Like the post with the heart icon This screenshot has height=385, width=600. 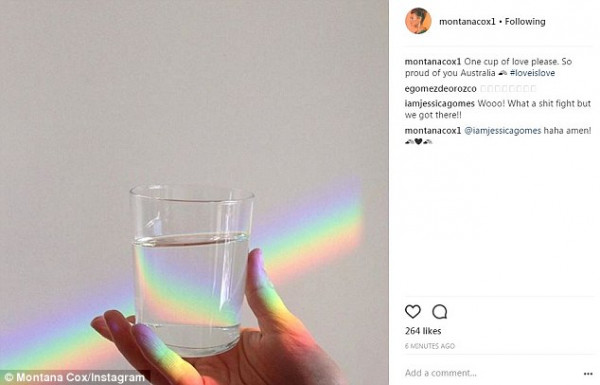click(412, 312)
